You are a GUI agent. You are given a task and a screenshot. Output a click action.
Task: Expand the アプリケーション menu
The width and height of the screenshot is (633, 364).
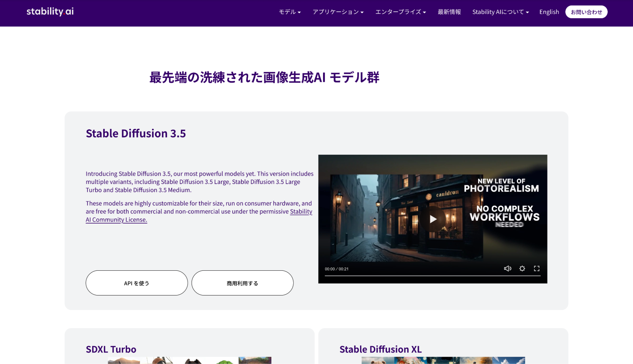(338, 12)
